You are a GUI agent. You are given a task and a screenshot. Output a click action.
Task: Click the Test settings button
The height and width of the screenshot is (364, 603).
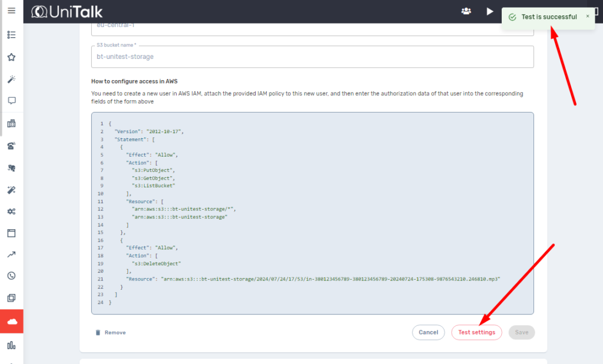pyautogui.click(x=476, y=332)
